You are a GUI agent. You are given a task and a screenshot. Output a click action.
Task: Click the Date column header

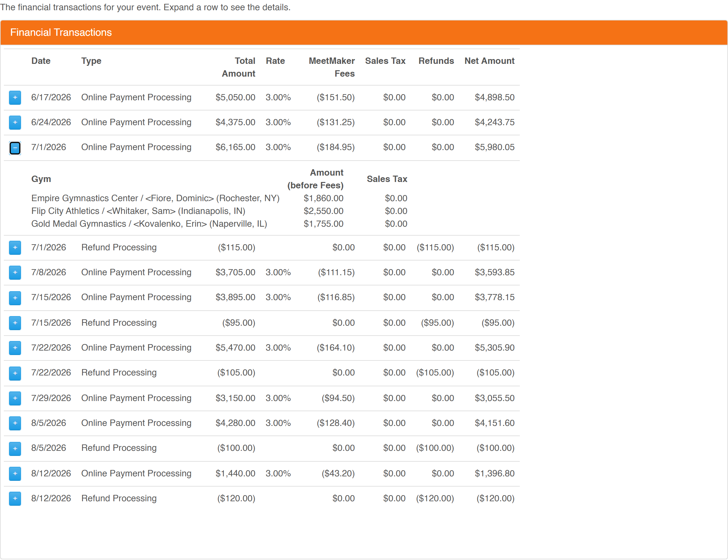[41, 61]
